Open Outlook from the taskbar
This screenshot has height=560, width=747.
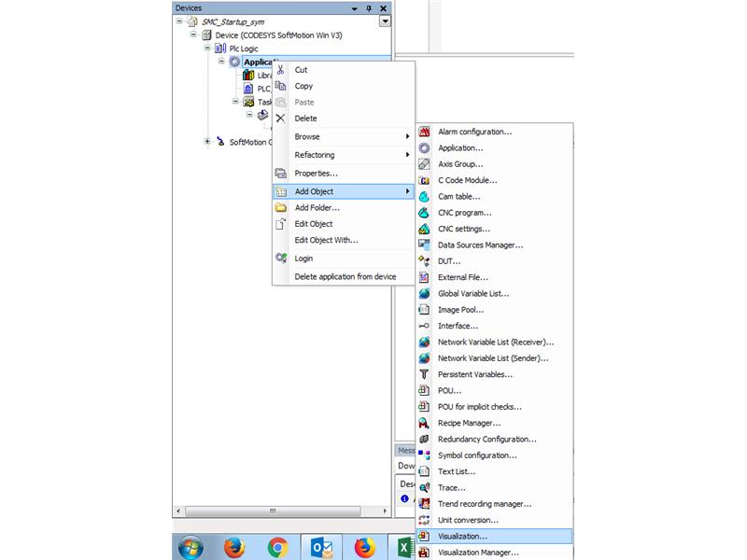coord(321,547)
